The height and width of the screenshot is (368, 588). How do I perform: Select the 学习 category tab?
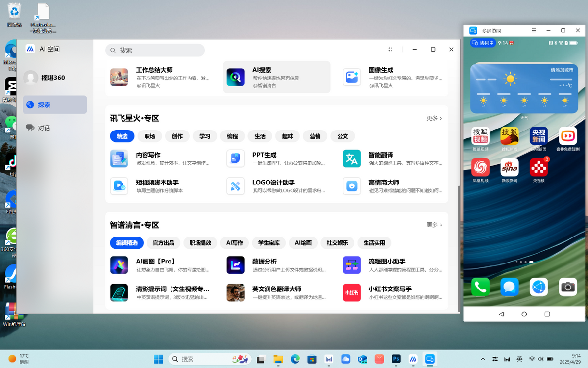205,136
